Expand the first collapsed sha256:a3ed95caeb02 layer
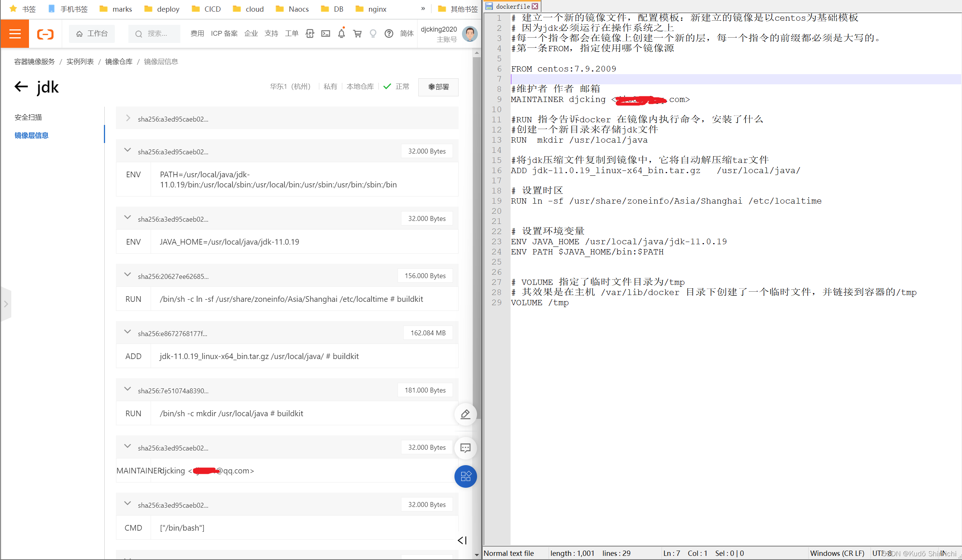The image size is (962, 560). tap(128, 118)
